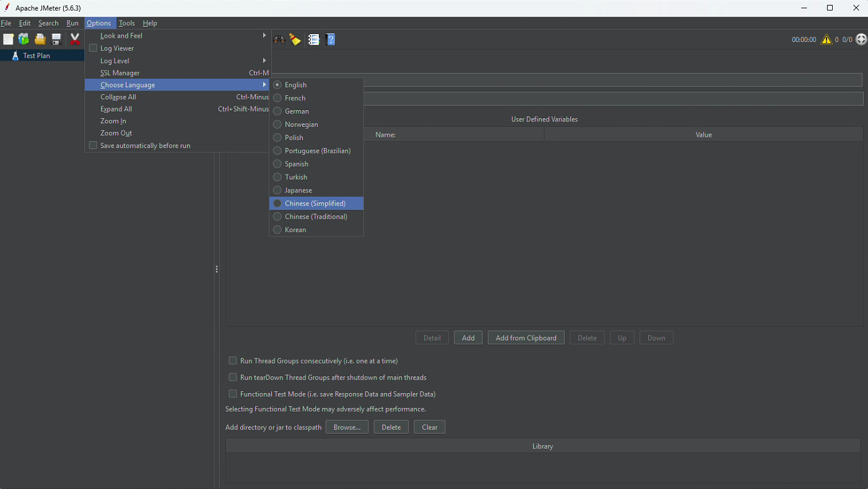The height and width of the screenshot is (489, 868).
Task: Click the Cut scissors icon
Action: click(x=75, y=40)
